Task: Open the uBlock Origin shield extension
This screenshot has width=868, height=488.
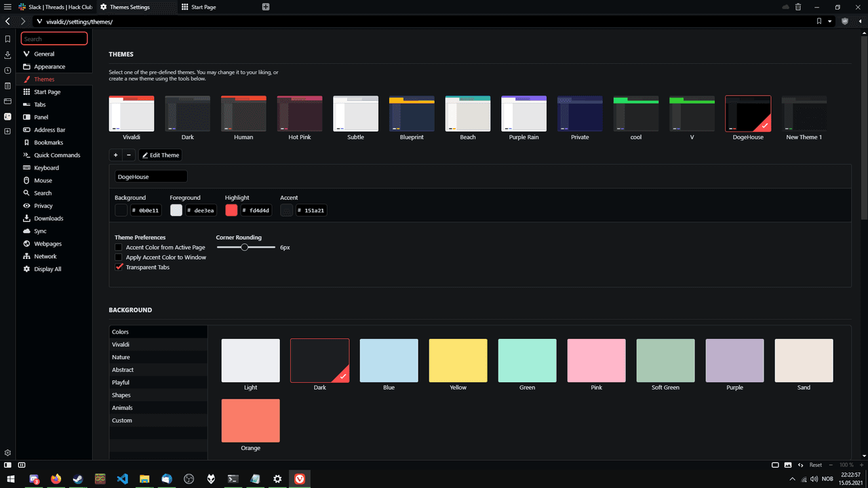Action: (x=845, y=22)
